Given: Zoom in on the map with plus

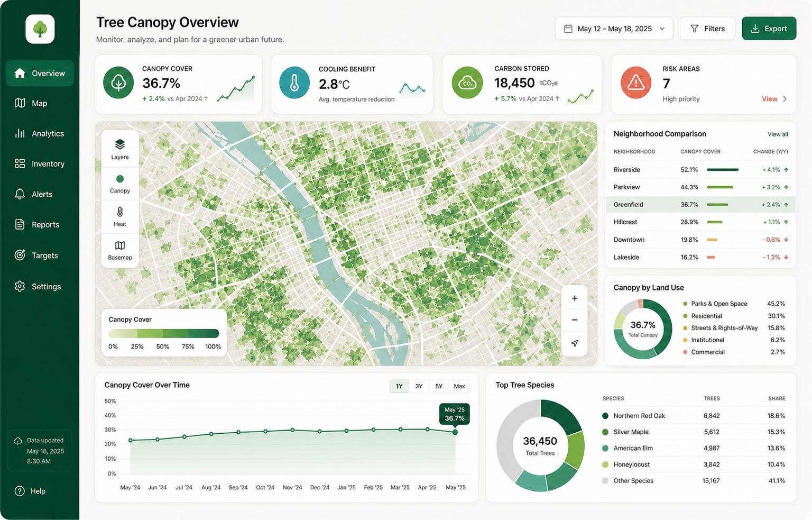Looking at the screenshot, I should coord(575,298).
